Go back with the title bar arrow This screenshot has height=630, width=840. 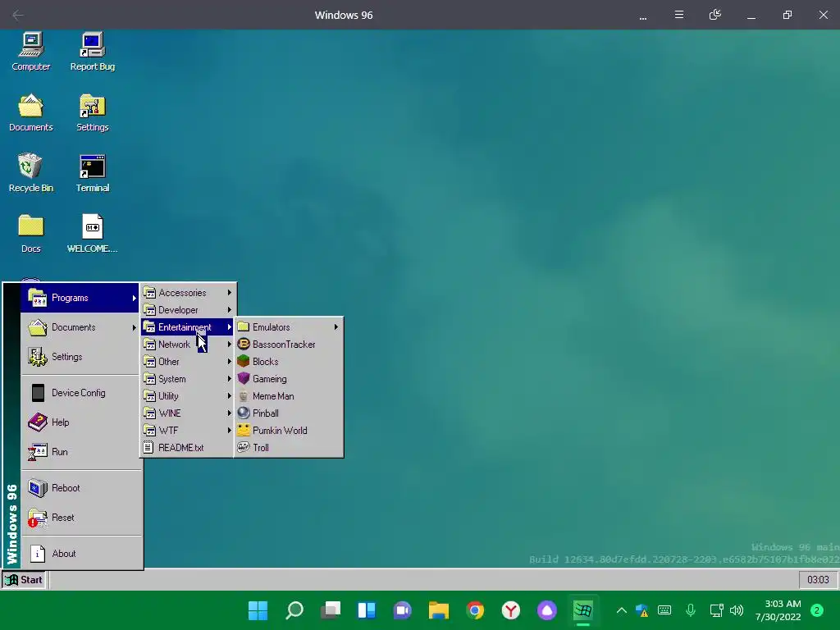(x=18, y=15)
